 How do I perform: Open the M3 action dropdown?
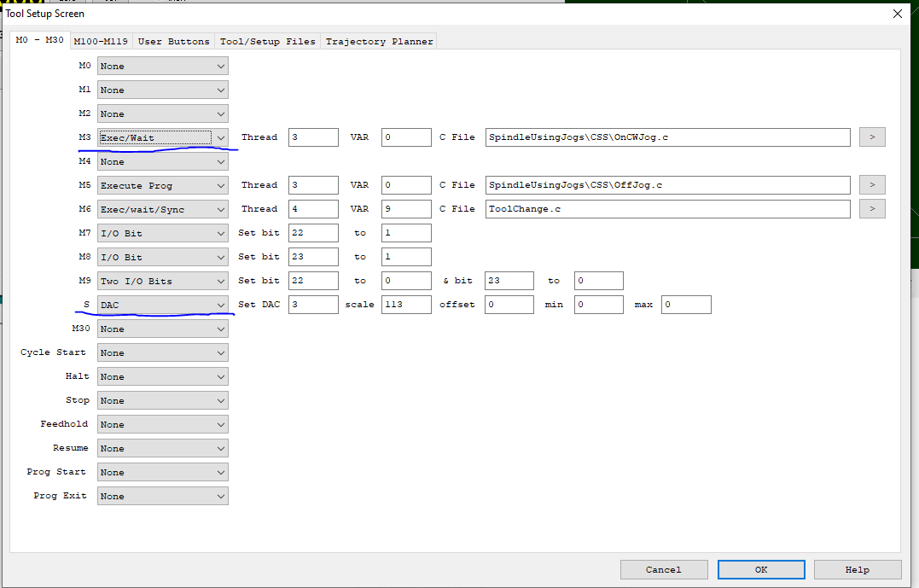coord(162,137)
